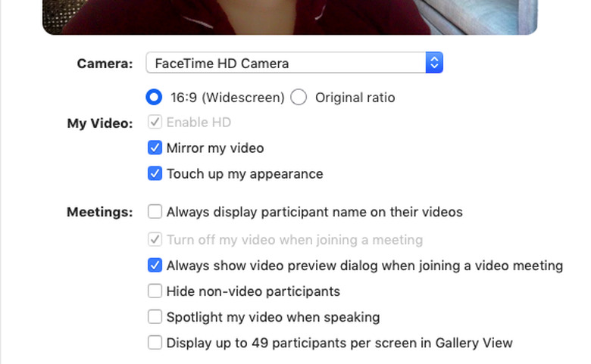591x364 pixels.
Task: Click the camera video preview image
Action: [289, 16]
